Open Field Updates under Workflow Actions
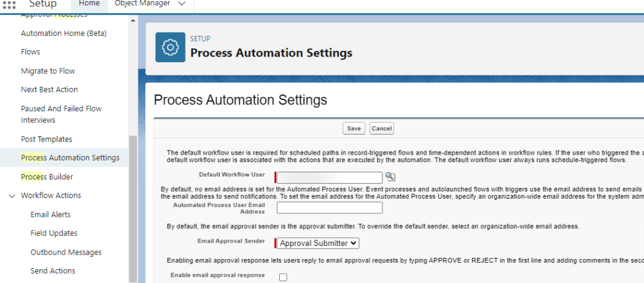Image resolution: width=644 pixels, height=283 pixels. click(54, 233)
